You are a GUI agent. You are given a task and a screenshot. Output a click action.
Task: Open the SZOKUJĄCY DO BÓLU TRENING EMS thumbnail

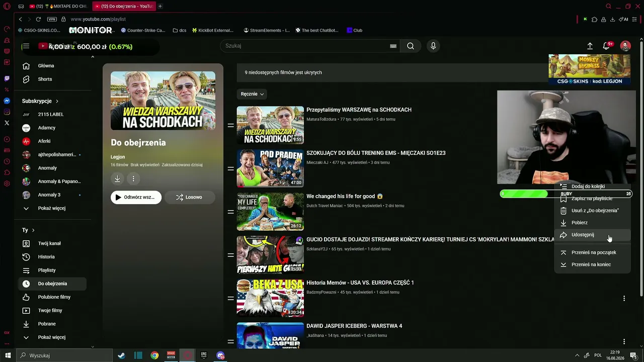(x=270, y=168)
